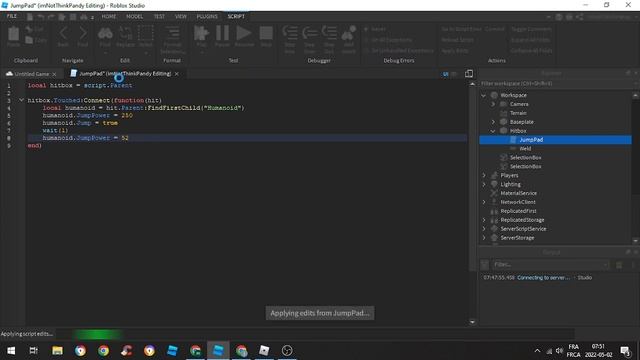Click the JumpPad script icon in Explorer
This screenshot has height=360, width=640.
[x=513, y=140]
